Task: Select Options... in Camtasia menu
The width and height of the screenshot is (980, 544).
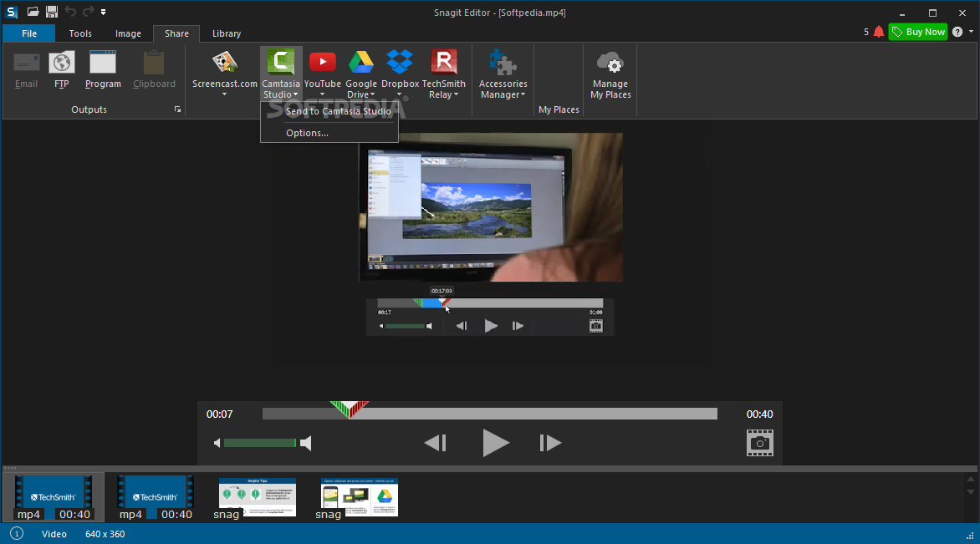Action: tap(329, 132)
